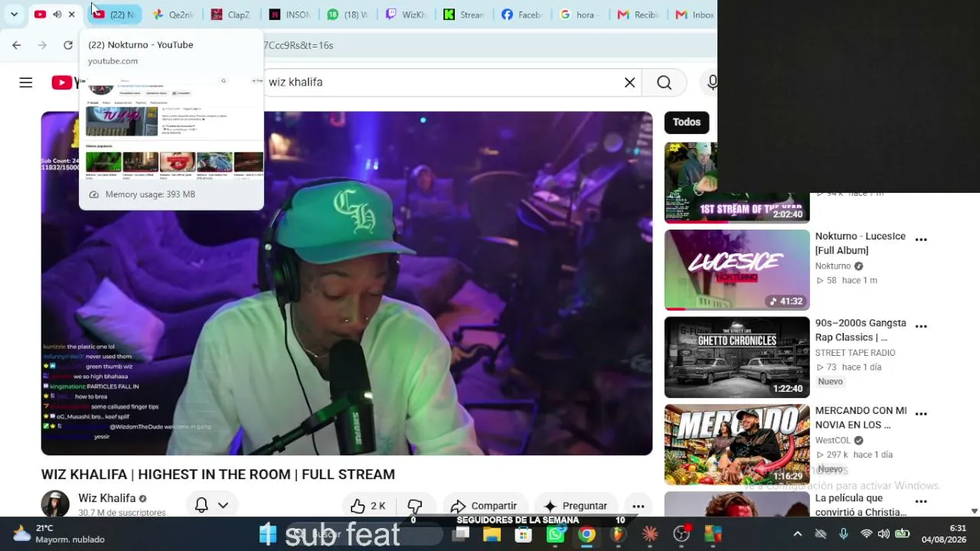This screenshot has height=551, width=980.
Task: Open 'MERCANDO CON MI NOVIA' video title
Action: pos(861,418)
